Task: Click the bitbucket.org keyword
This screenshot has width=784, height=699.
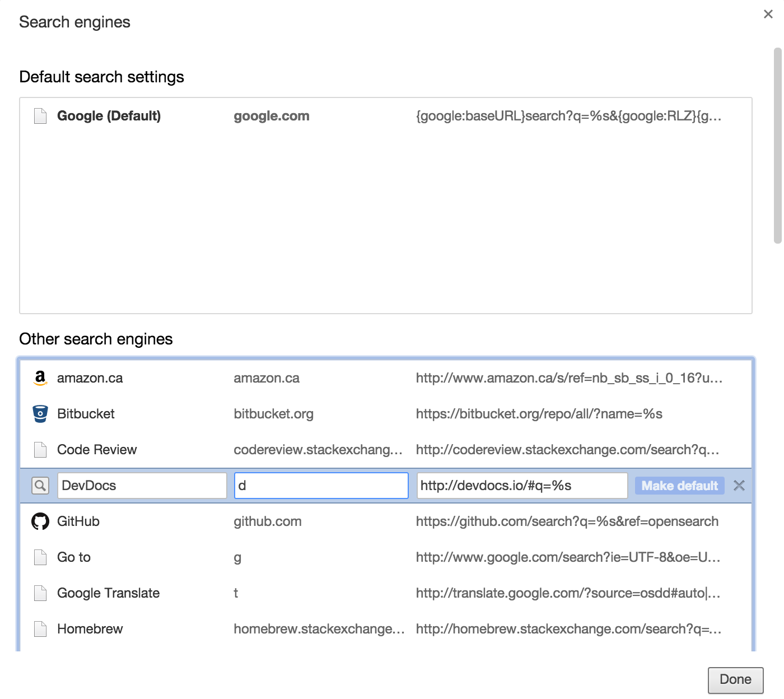Action: point(273,414)
